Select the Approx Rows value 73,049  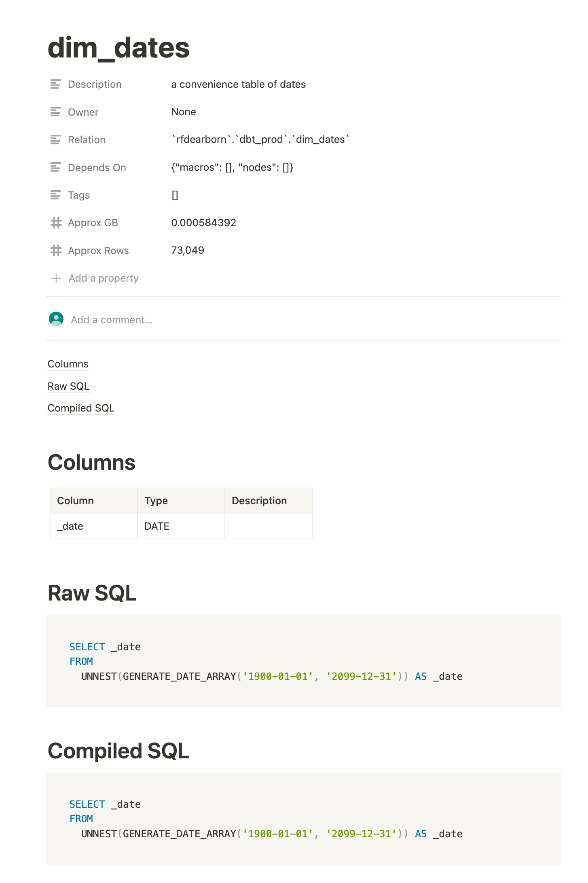(188, 250)
